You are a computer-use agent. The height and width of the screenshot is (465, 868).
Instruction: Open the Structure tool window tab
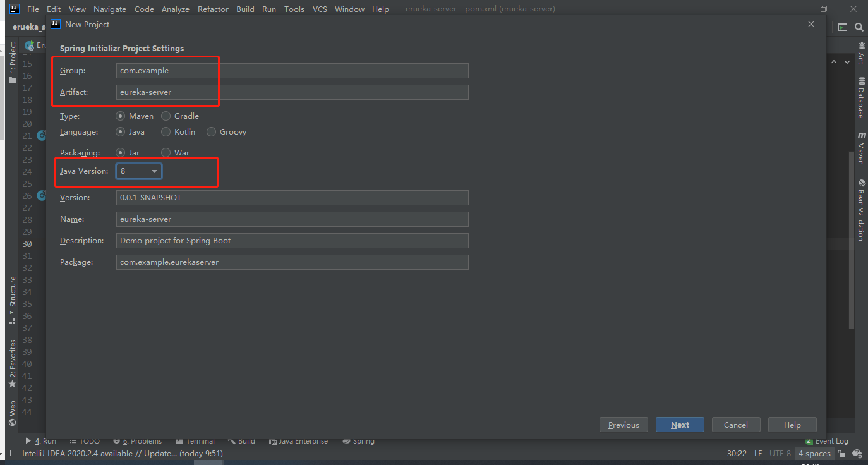pos(12,300)
